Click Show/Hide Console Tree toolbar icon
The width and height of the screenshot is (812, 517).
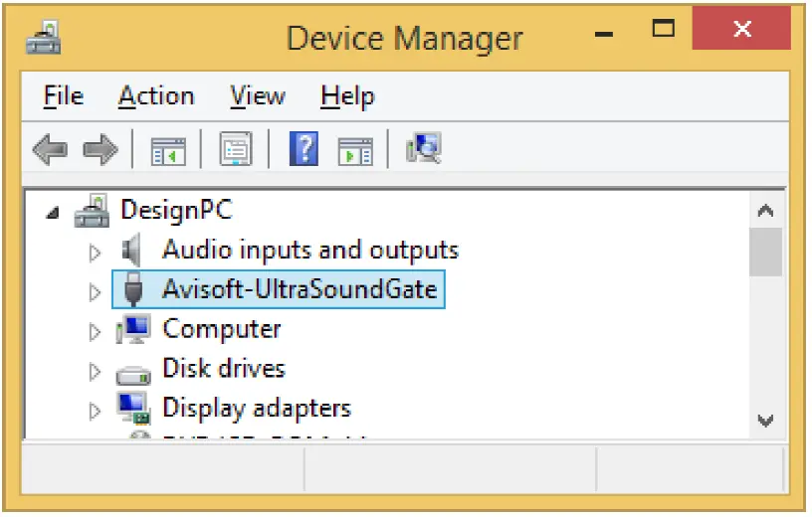pyautogui.click(x=167, y=151)
